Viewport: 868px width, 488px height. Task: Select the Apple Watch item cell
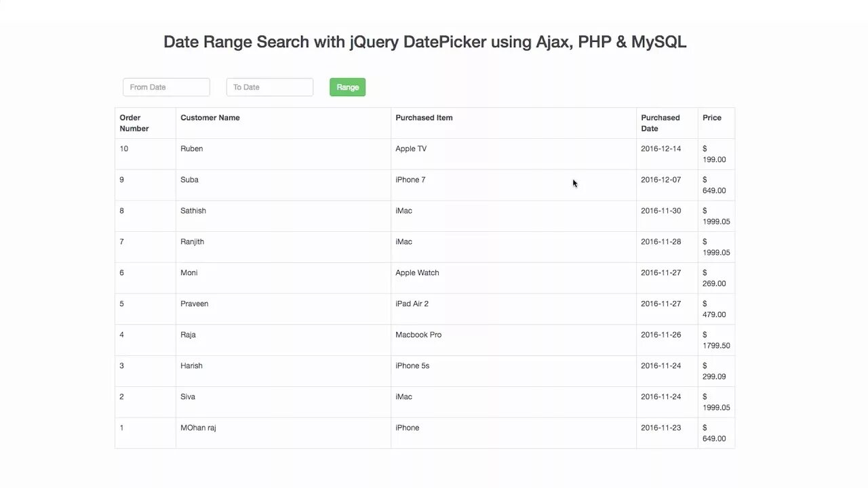tap(417, 273)
